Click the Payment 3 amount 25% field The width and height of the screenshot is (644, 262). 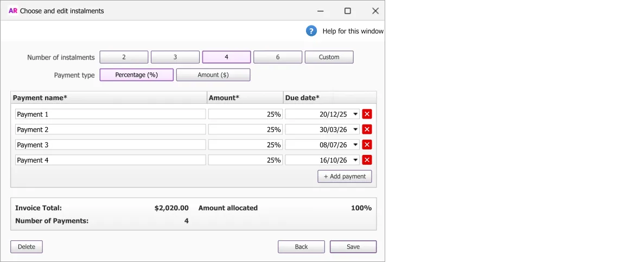coord(245,145)
